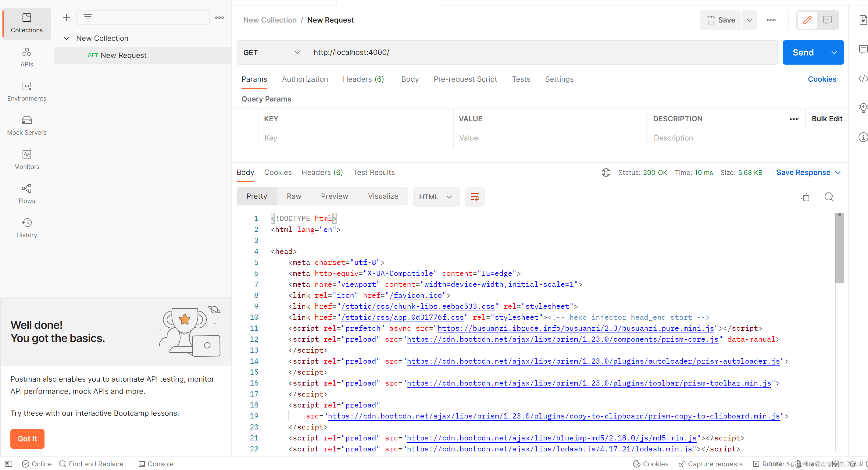Toggle line wrap in response body

coord(475,197)
